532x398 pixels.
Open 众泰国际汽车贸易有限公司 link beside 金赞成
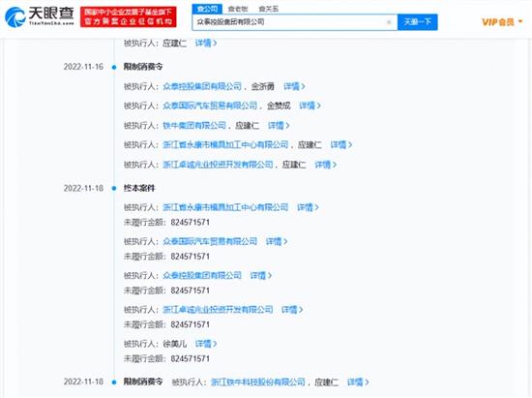[x=210, y=106]
